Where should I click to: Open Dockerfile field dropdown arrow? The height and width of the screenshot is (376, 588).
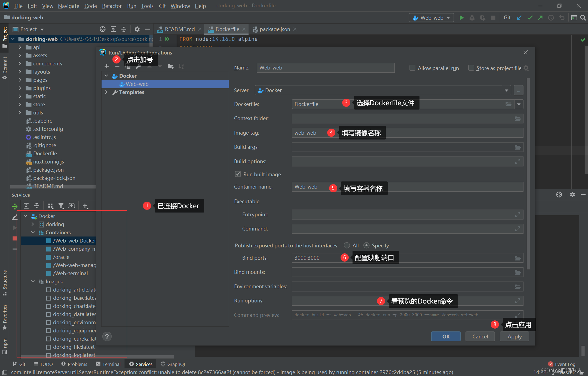[x=519, y=104]
